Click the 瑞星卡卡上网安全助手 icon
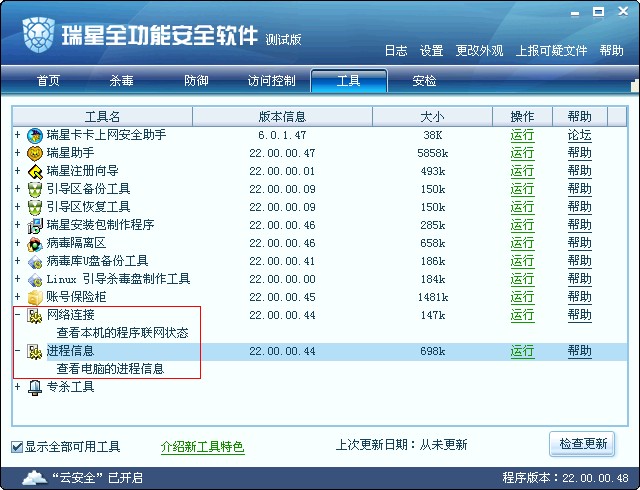Image resolution: width=640 pixels, height=490 pixels. click(35, 135)
